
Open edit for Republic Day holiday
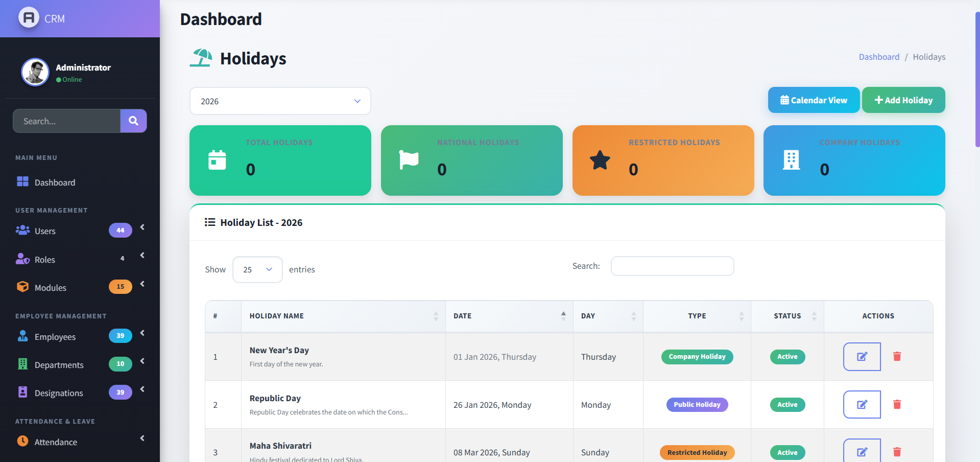point(862,405)
